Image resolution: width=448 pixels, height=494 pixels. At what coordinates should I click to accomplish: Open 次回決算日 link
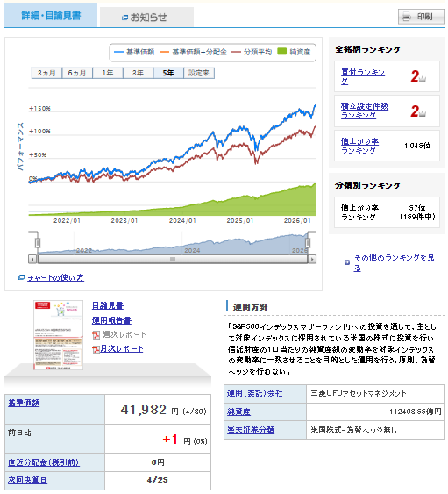(x=27, y=480)
